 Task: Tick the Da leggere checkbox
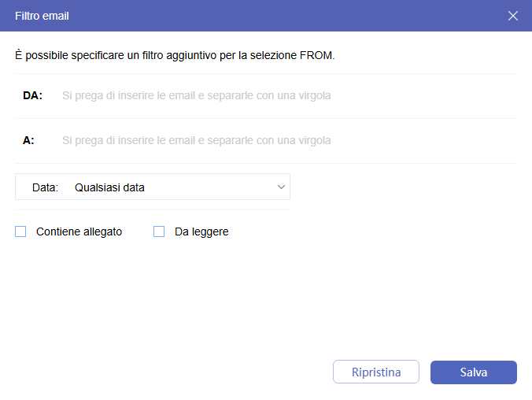coord(159,231)
